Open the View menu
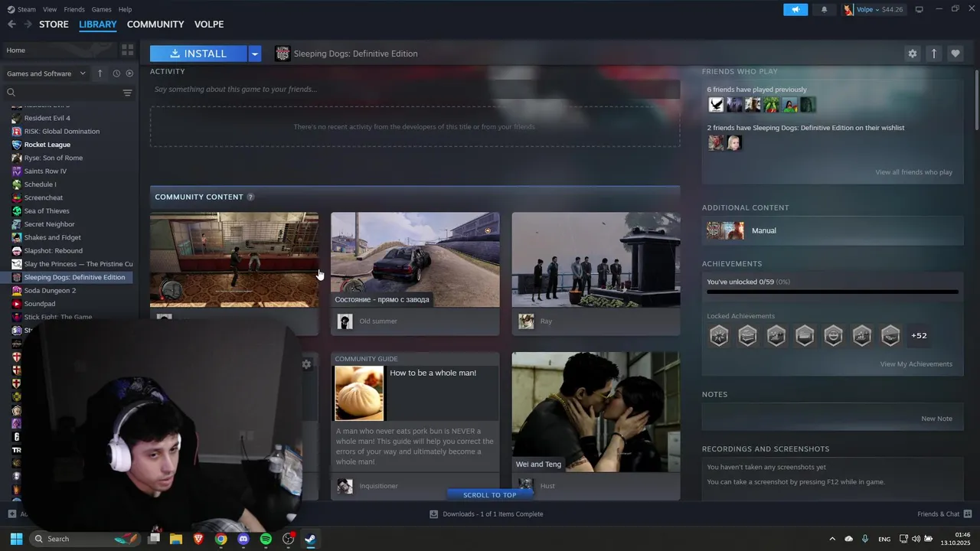 click(x=50, y=9)
